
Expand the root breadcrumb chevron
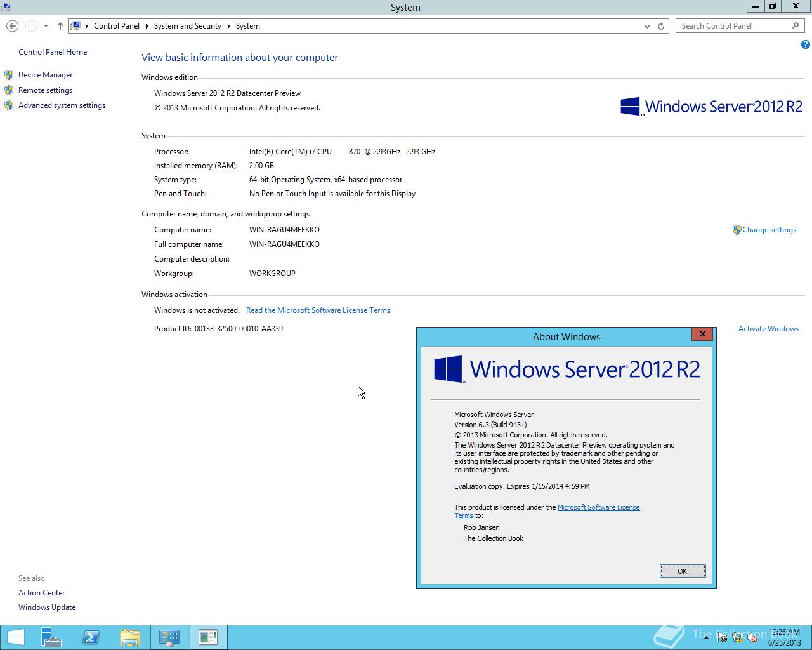click(87, 26)
